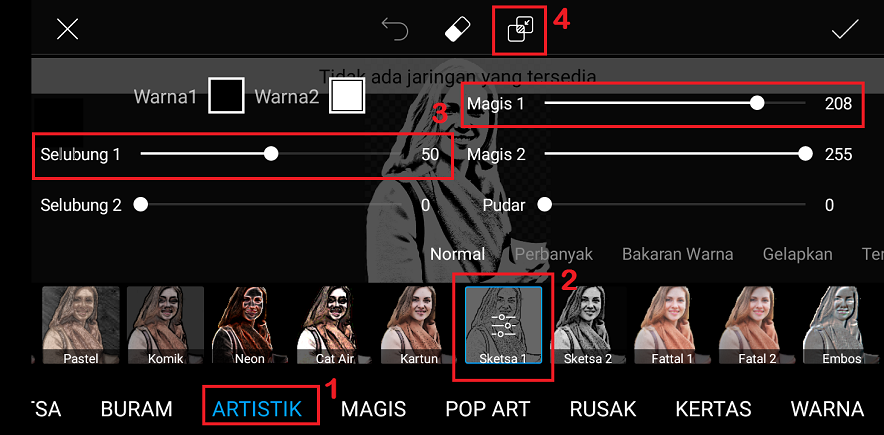
Task: Click the Magis 1 slider track
Action: click(x=675, y=103)
